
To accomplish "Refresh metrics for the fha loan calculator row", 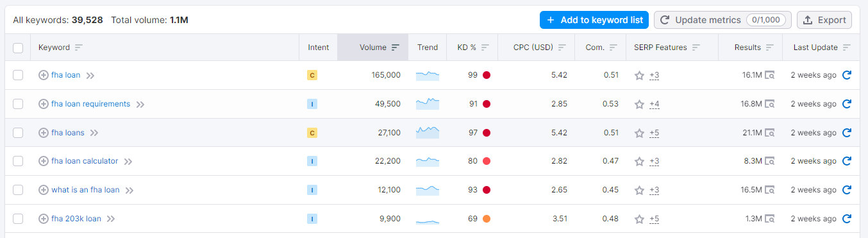I will 846,161.
